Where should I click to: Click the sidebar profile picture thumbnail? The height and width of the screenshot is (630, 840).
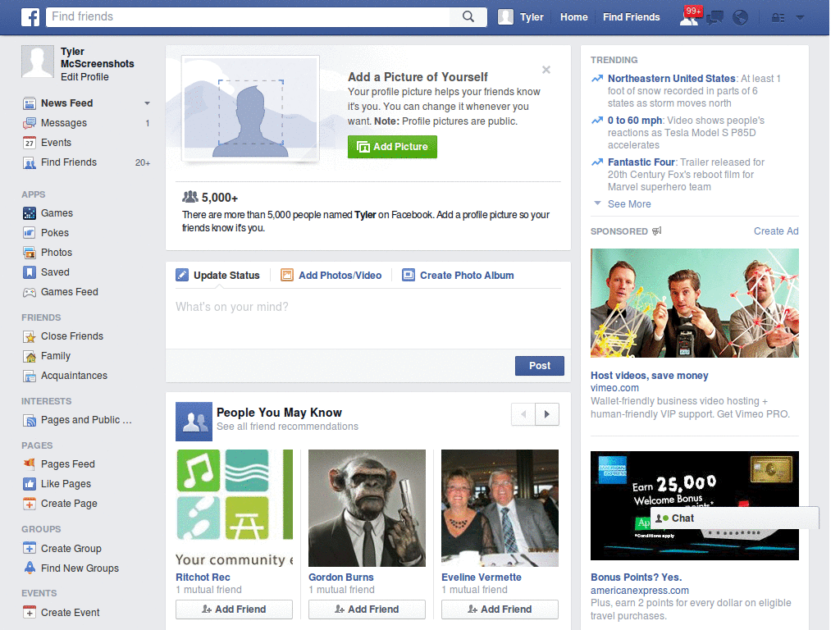click(38, 62)
